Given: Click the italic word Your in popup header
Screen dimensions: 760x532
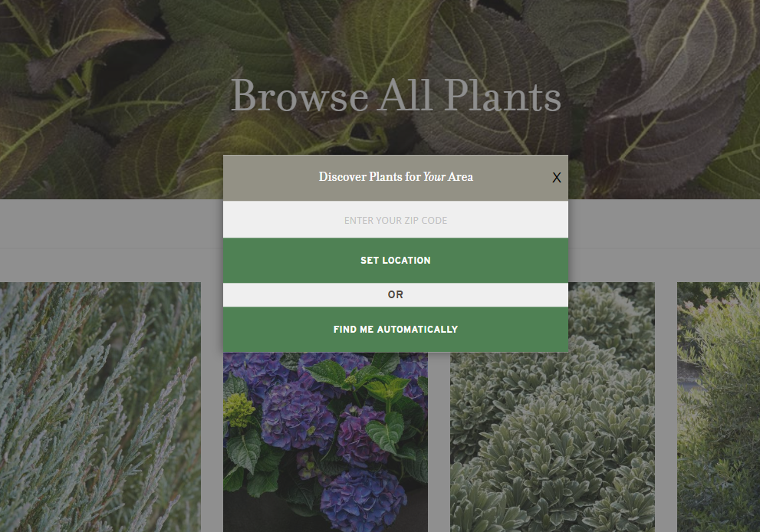Looking at the screenshot, I should [434, 177].
